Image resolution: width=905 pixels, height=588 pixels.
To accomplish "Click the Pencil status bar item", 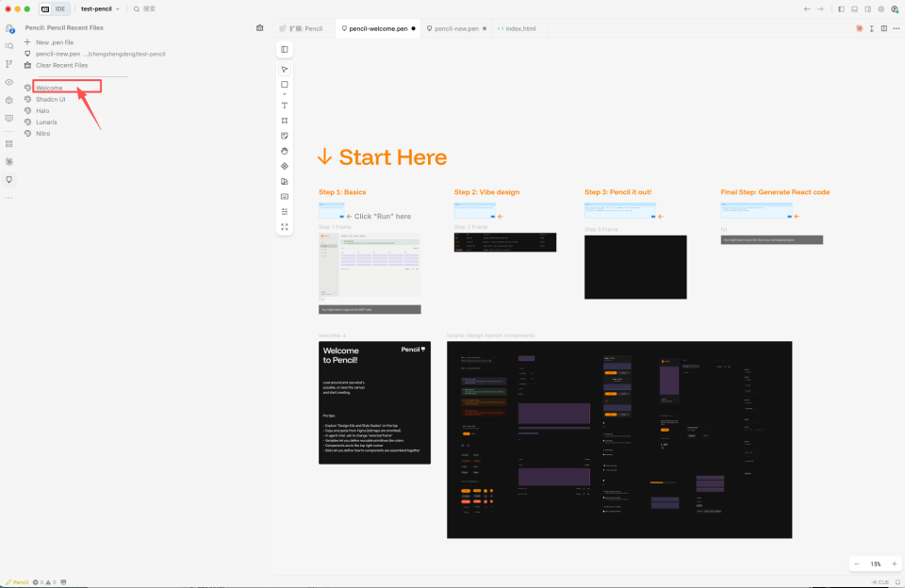I will [17, 582].
